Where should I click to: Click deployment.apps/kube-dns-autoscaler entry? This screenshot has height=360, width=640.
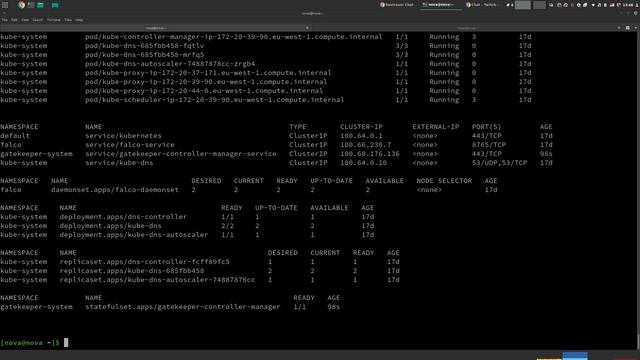pyautogui.click(x=134, y=235)
